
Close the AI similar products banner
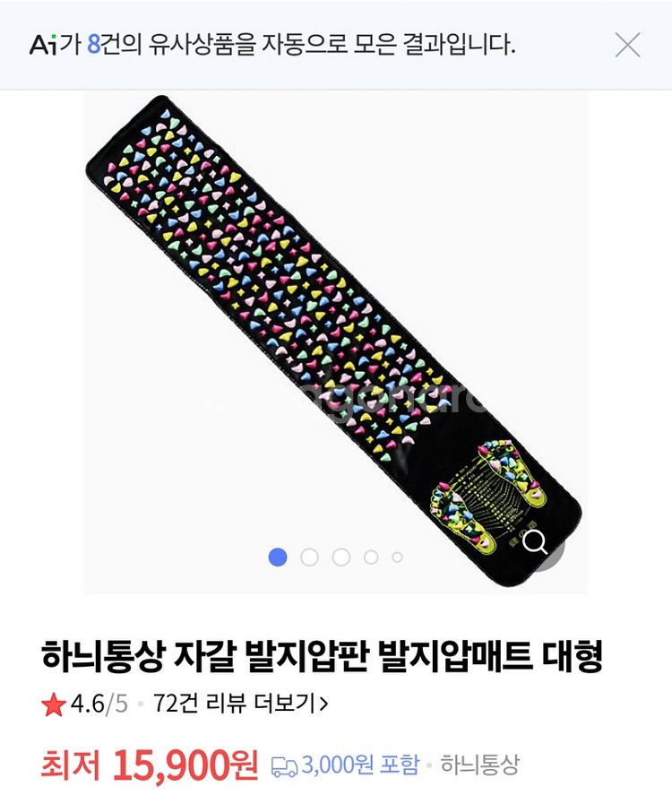627,45
